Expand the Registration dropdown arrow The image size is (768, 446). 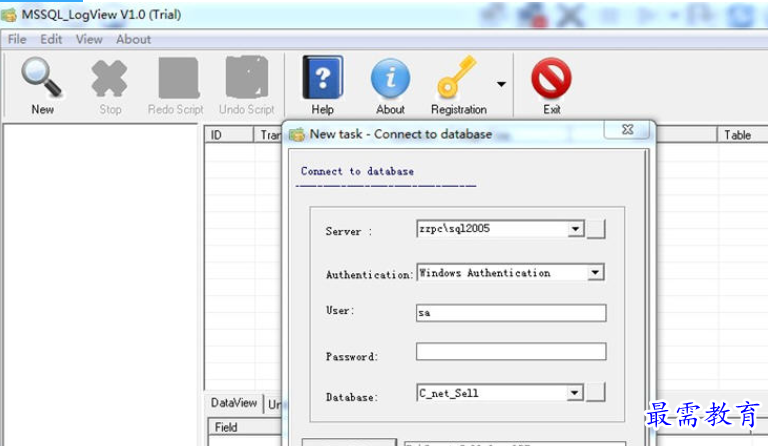(501, 84)
